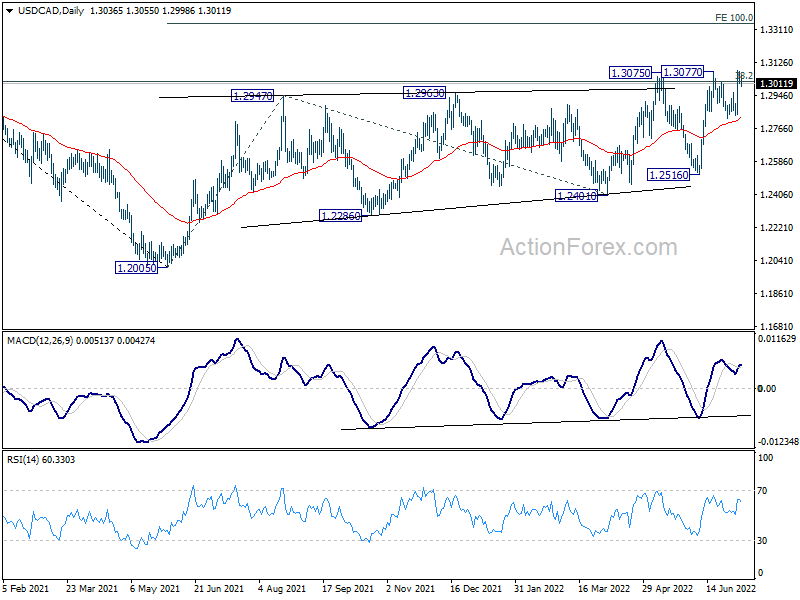Click the USDCAD,Daily chart title
Screen dimensions: 800x600
pos(41,9)
